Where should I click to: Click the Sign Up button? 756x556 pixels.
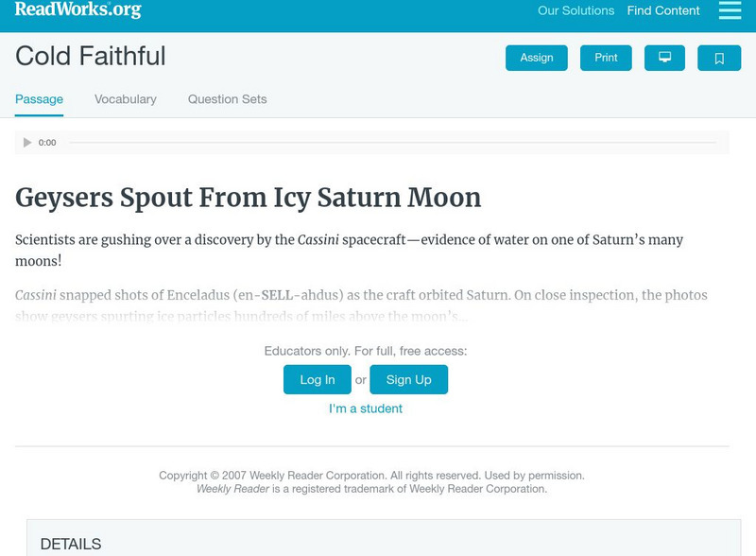pyautogui.click(x=408, y=379)
